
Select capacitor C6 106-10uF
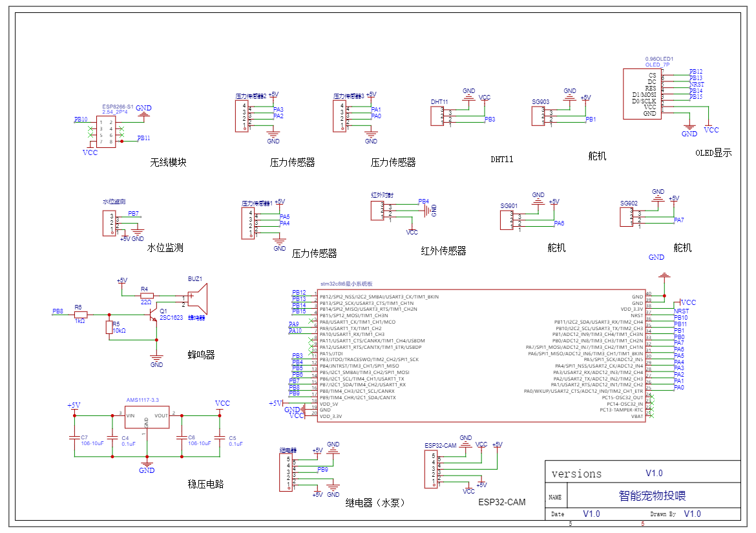(x=182, y=437)
